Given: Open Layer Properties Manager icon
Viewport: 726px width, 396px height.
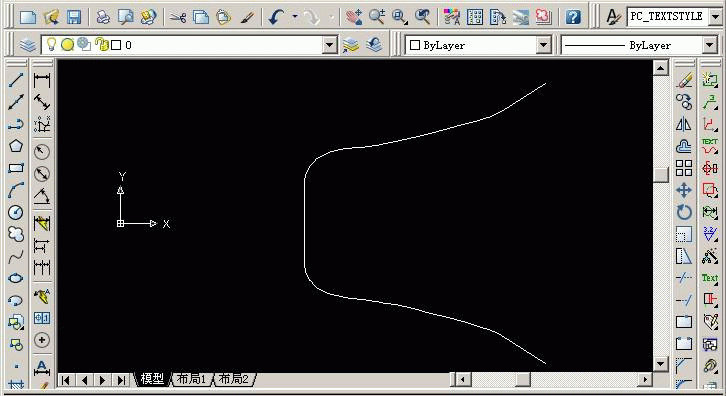Looking at the screenshot, I should click(x=28, y=45).
